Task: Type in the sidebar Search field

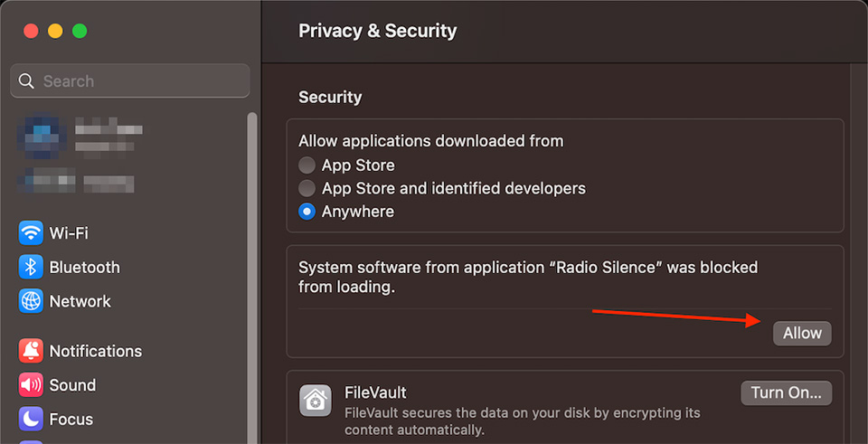Action: pos(136,81)
